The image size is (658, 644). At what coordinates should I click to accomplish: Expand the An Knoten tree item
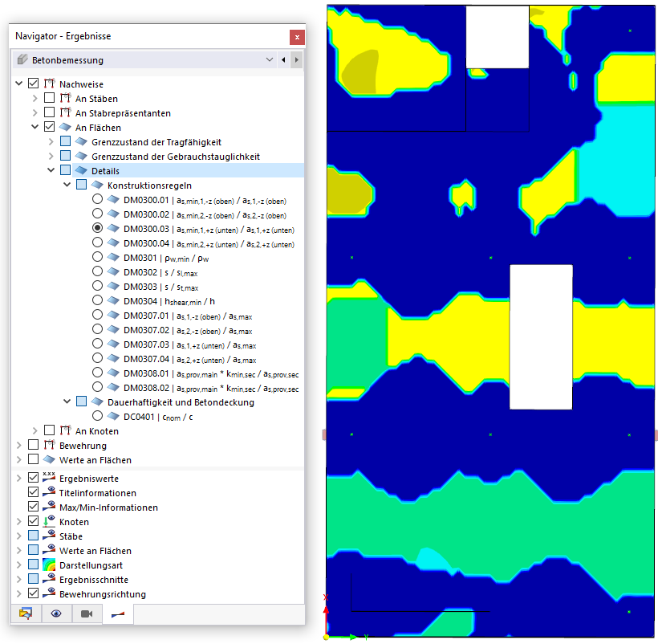[35, 430]
